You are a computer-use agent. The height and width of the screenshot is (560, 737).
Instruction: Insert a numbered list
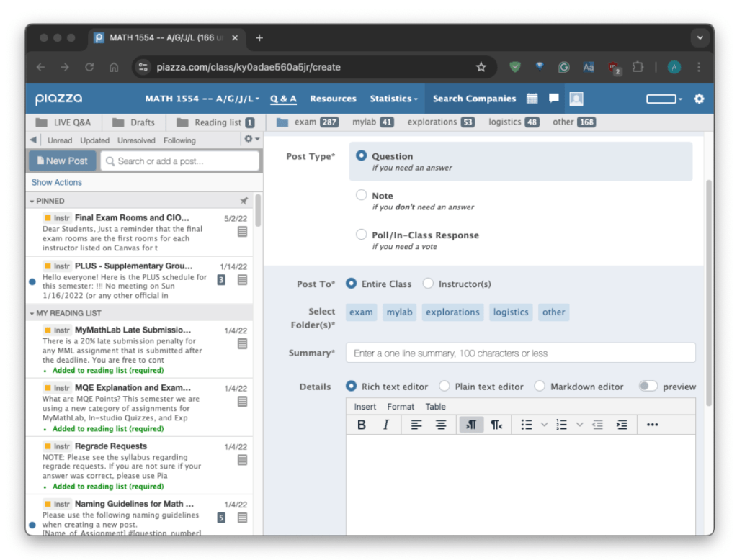561,425
